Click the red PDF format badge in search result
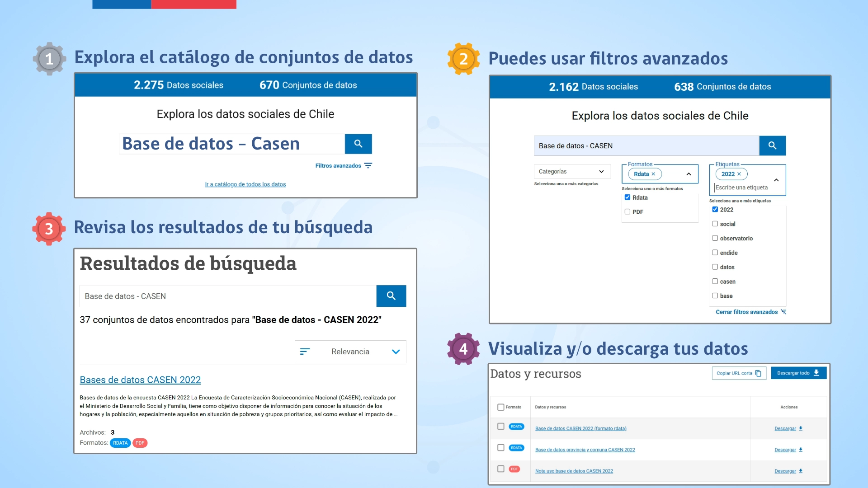The width and height of the screenshot is (868, 488). pyautogui.click(x=140, y=443)
